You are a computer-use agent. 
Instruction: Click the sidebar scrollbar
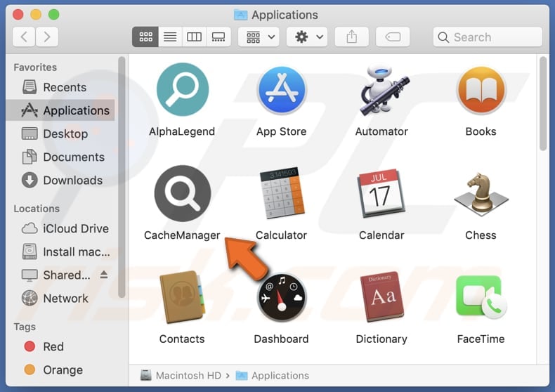click(x=122, y=177)
